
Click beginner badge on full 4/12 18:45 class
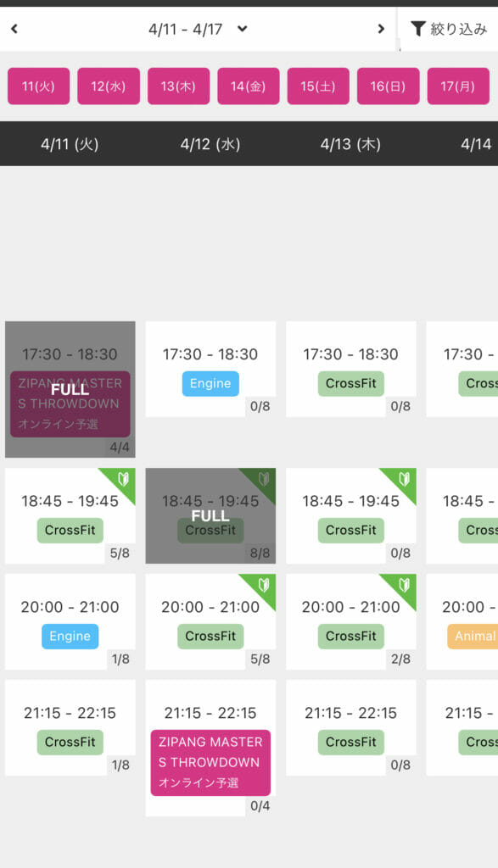[264, 479]
